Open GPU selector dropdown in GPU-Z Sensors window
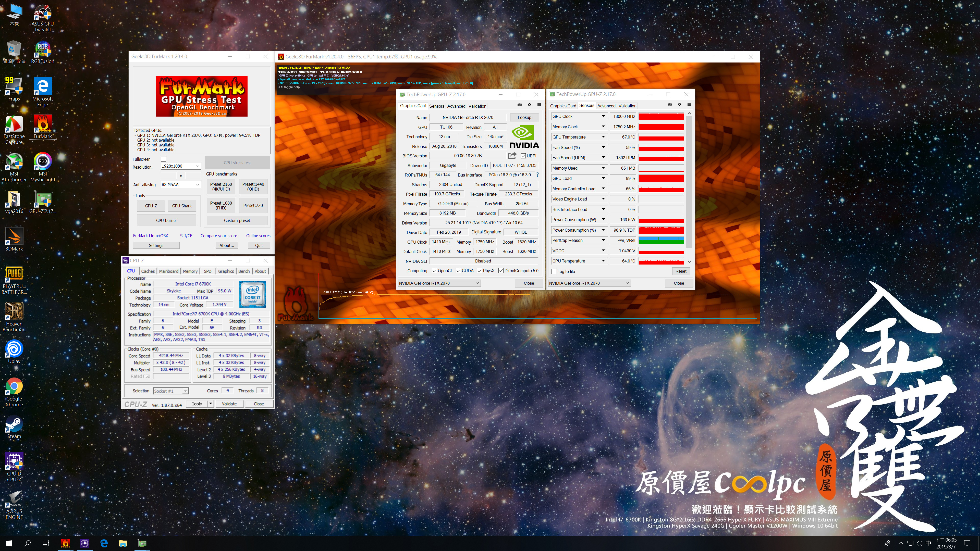The width and height of the screenshot is (980, 551). pyautogui.click(x=589, y=283)
